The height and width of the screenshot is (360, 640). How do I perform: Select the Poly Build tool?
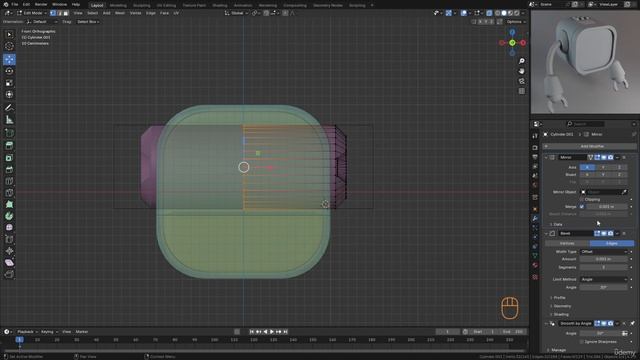[x=9, y=204]
